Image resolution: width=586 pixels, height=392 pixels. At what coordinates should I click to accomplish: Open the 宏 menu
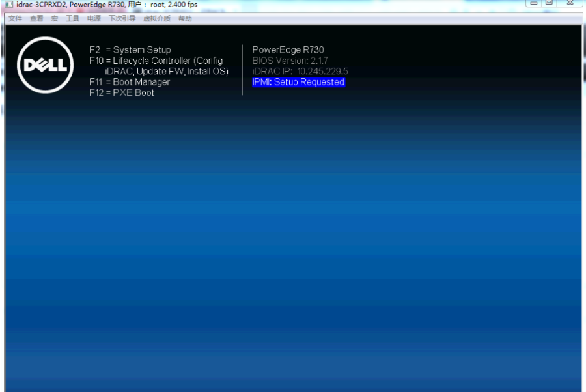tap(55, 18)
